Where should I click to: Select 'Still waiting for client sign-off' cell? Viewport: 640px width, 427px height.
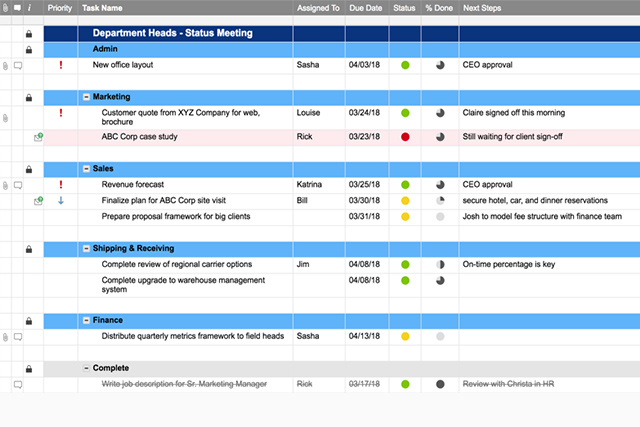[549, 138]
